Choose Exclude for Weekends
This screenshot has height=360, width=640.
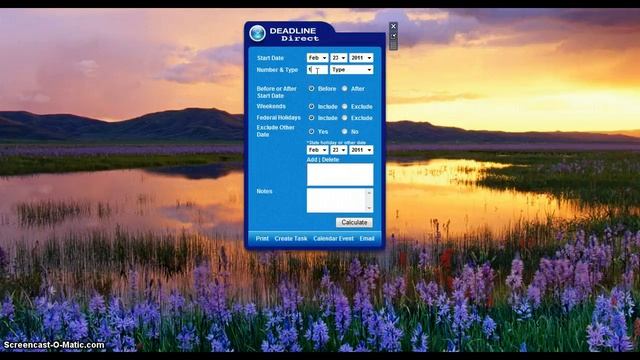click(344, 107)
